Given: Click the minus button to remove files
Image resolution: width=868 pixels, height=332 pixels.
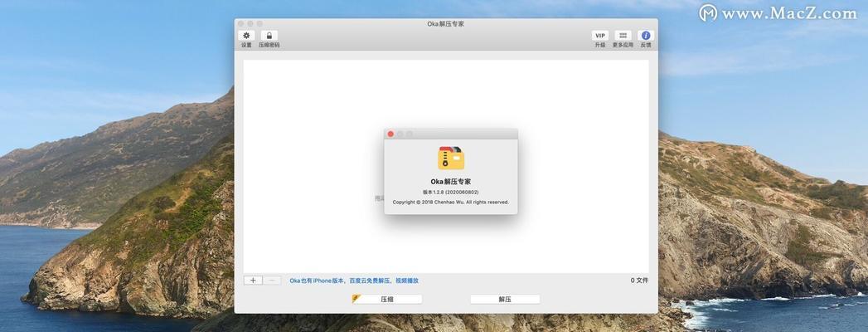Looking at the screenshot, I should click(272, 281).
